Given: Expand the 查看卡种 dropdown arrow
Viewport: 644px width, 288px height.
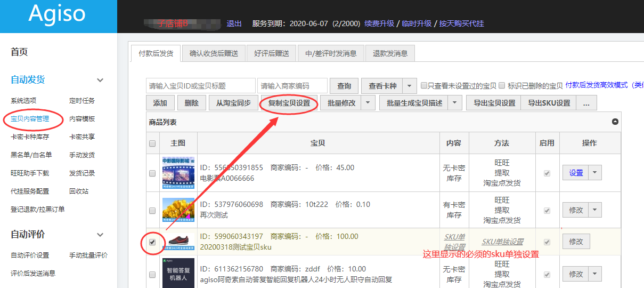Looking at the screenshot, I should click(409, 86).
